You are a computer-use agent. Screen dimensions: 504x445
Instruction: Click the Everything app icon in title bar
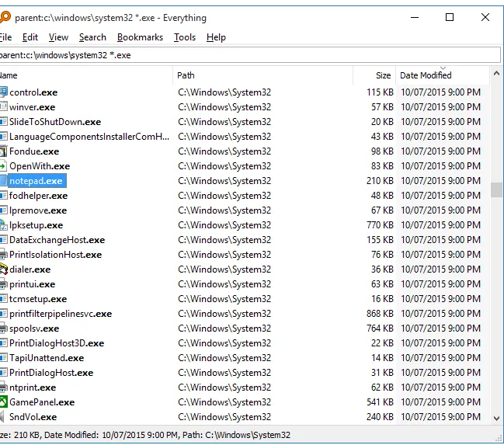(x=4, y=17)
